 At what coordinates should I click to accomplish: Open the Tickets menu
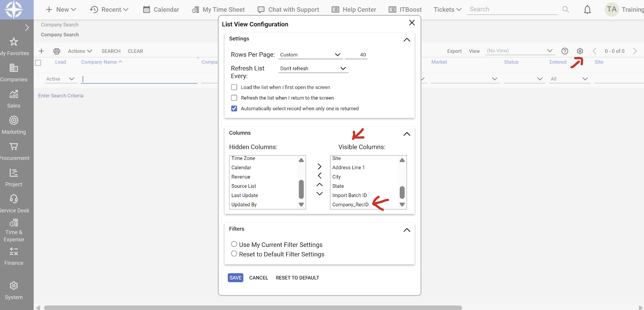(x=447, y=10)
